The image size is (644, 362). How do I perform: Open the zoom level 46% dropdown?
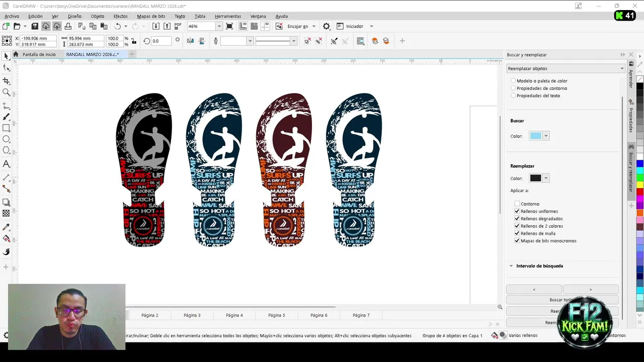coord(219,26)
